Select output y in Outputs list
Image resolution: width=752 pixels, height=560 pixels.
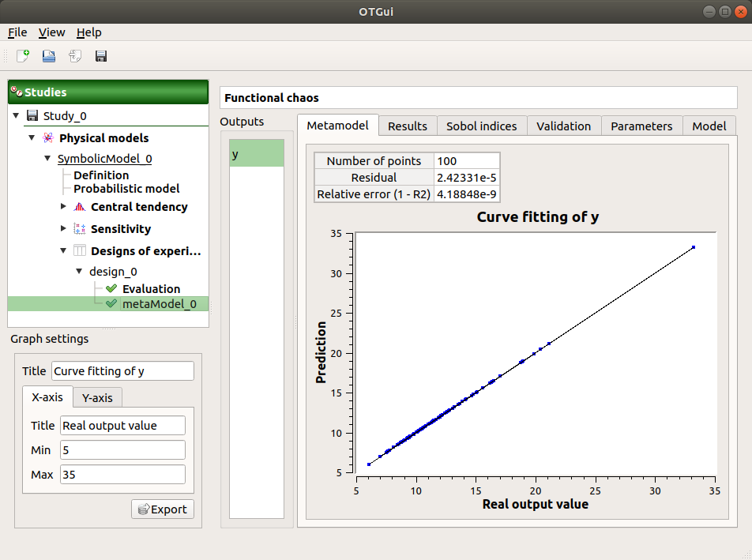point(256,153)
